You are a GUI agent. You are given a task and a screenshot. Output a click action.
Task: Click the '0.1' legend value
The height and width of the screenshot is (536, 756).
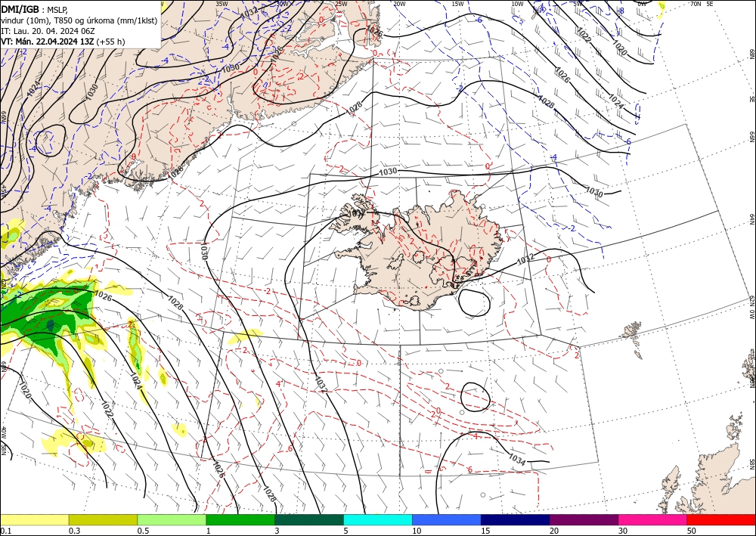click(5, 531)
